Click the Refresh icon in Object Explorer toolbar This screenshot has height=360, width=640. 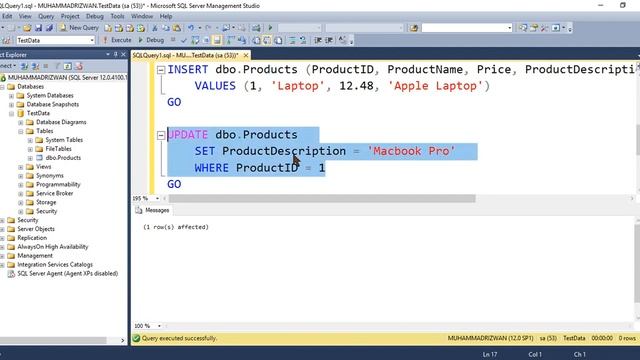(68, 66)
